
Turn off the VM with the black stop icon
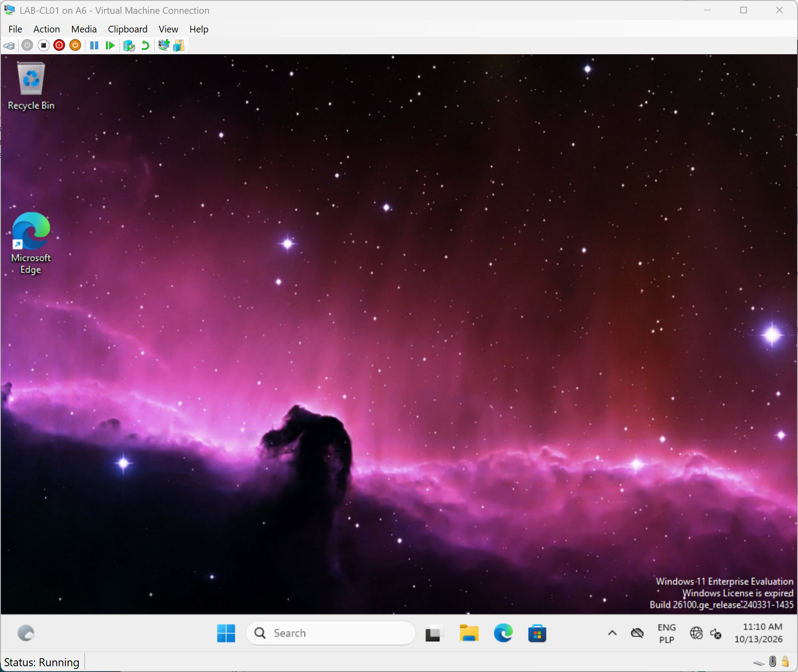point(43,45)
